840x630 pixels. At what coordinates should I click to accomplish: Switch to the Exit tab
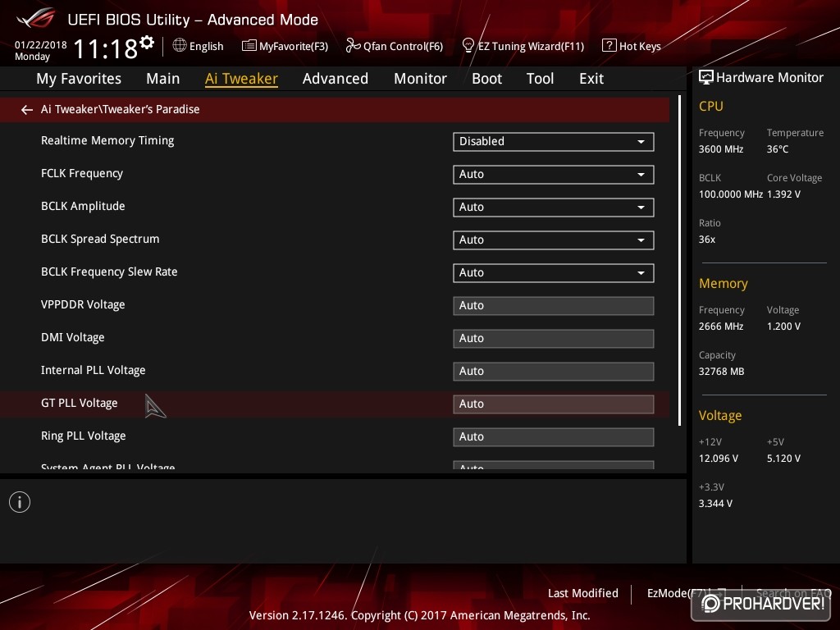pyautogui.click(x=591, y=79)
